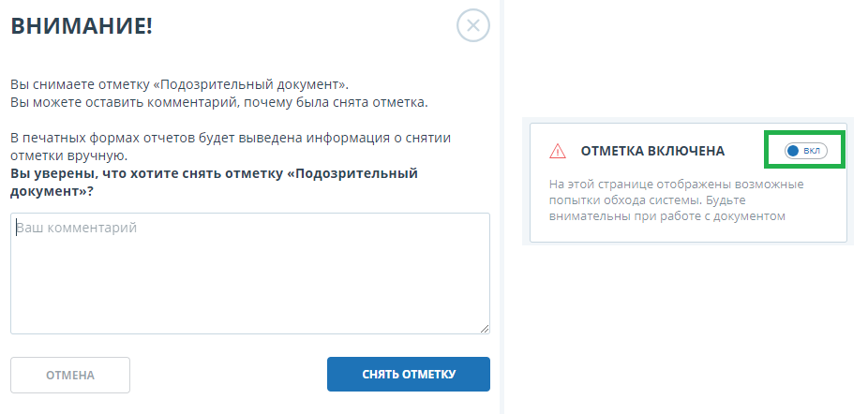Image resolution: width=868 pixels, height=414 pixels.
Task: Toggle the ВКЛ switch off
Action: coord(806,151)
